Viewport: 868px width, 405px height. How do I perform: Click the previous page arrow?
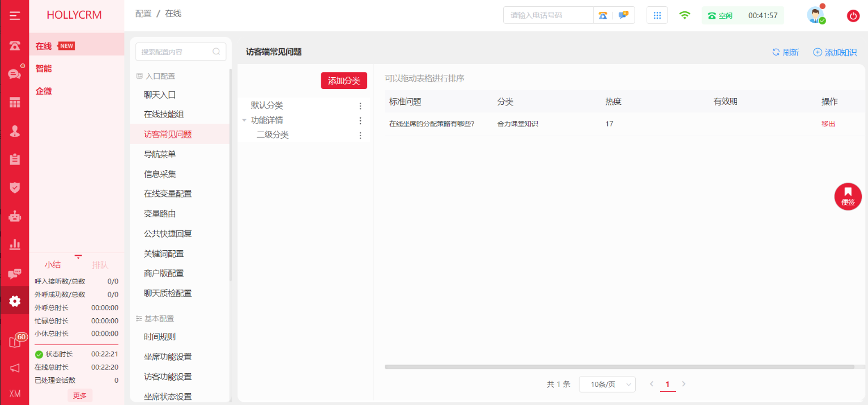[x=652, y=384]
